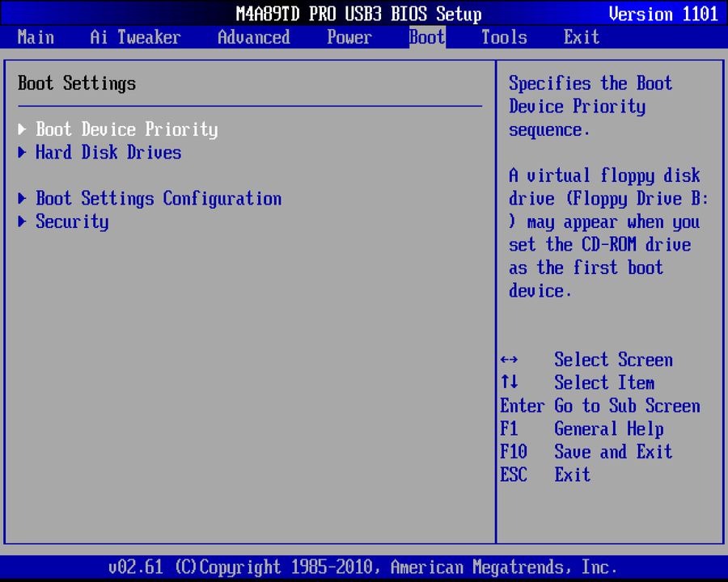The image size is (728, 582).
Task: Open Boot Settings Configuration
Action: 159,198
